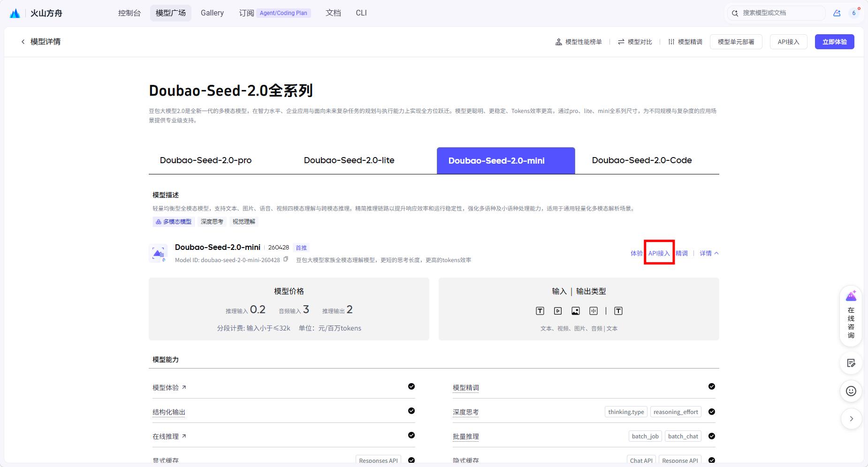
Task: Open the feedback note floating icon
Action: (851, 363)
